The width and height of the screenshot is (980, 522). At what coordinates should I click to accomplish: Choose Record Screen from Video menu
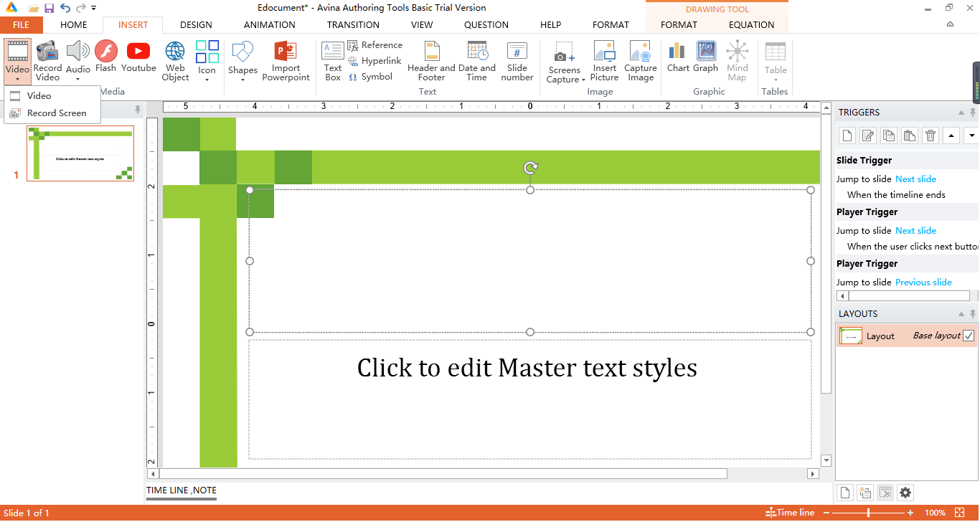[56, 113]
